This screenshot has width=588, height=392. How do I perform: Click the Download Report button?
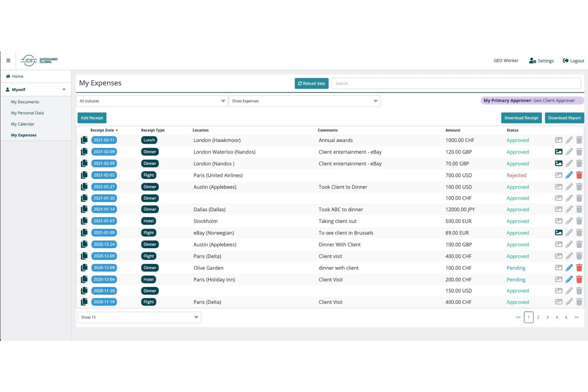click(x=564, y=118)
